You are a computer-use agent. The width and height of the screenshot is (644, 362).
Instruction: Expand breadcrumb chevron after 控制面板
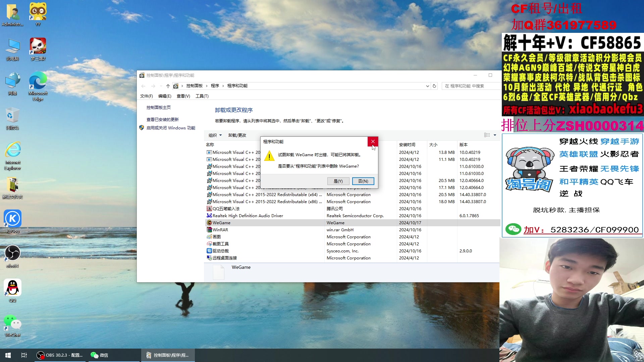pyautogui.click(x=207, y=86)
